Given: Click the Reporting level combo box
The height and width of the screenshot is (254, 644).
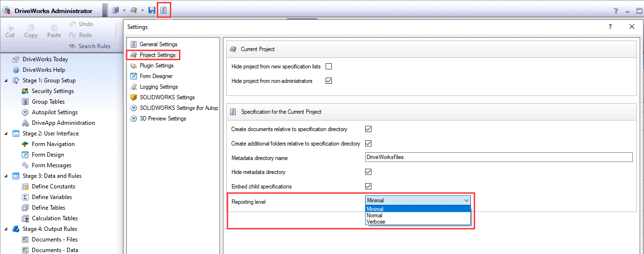Looking at the screenshot, I should [x=418, y=200].
